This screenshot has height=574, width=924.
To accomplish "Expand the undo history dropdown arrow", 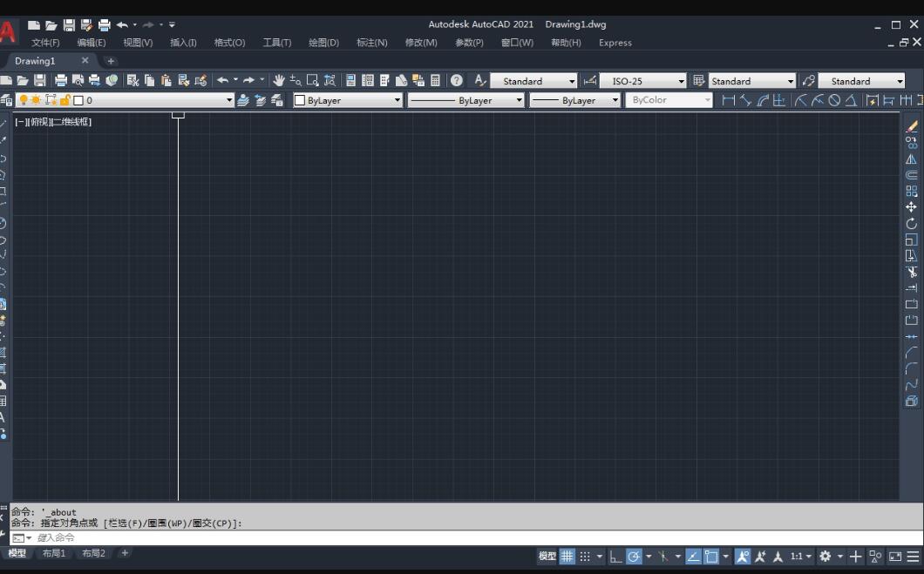I will pyautogui.click(x=135, y=24).
